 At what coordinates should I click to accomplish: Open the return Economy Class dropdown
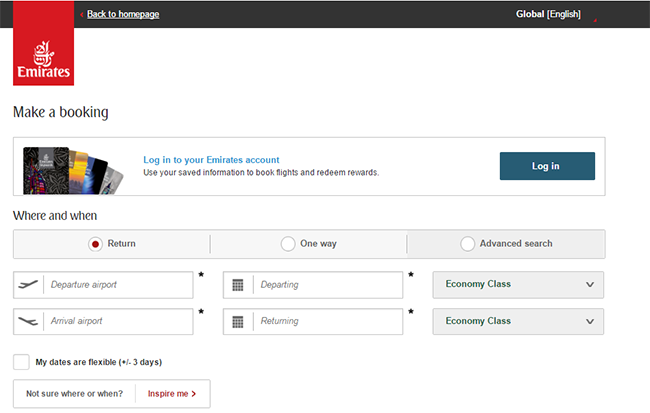point(518,321)
